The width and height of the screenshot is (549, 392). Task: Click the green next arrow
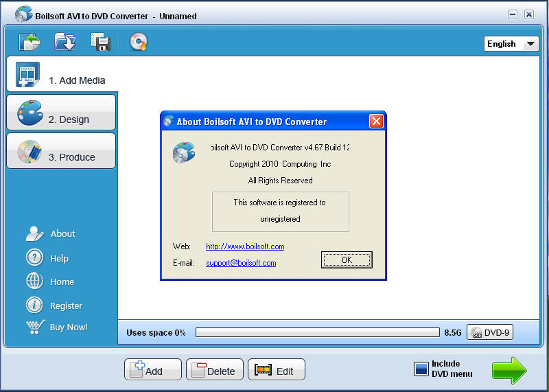[x=509, y=370]
